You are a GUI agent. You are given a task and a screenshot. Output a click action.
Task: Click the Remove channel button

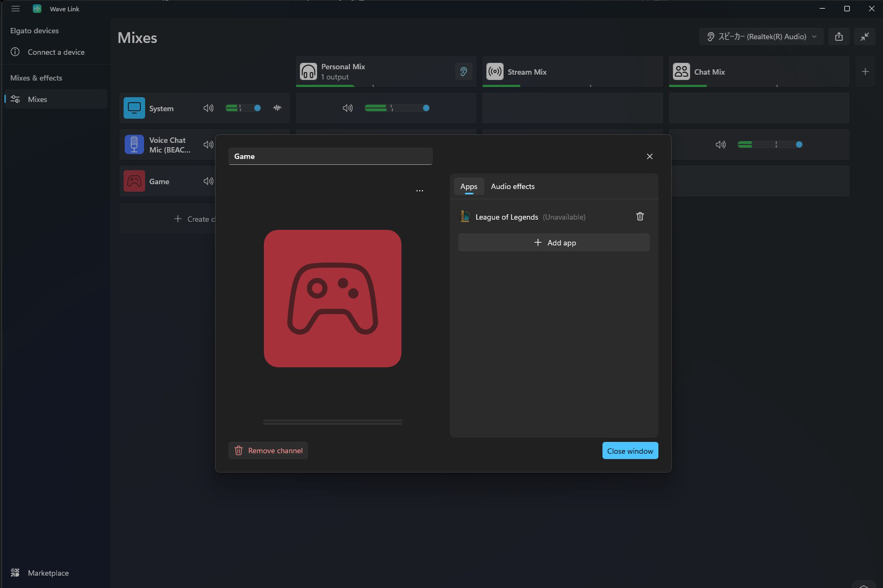point(268,451)
